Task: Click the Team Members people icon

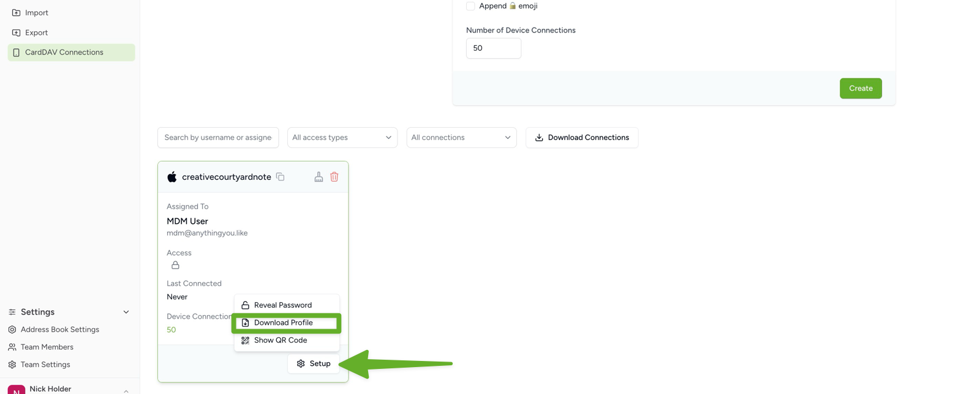Action: coord(12,347)
